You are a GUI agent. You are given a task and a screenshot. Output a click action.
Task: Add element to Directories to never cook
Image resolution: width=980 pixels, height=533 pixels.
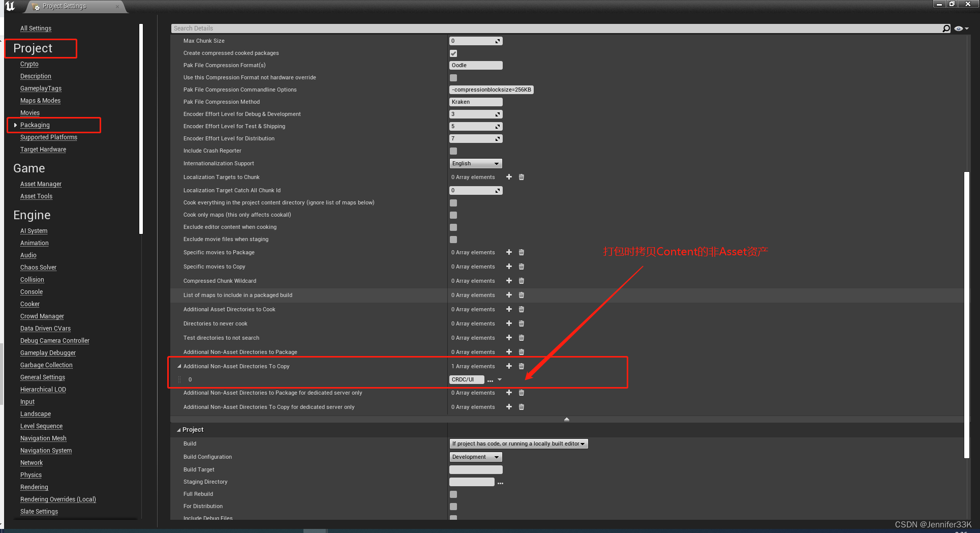(x=509, y=323)
